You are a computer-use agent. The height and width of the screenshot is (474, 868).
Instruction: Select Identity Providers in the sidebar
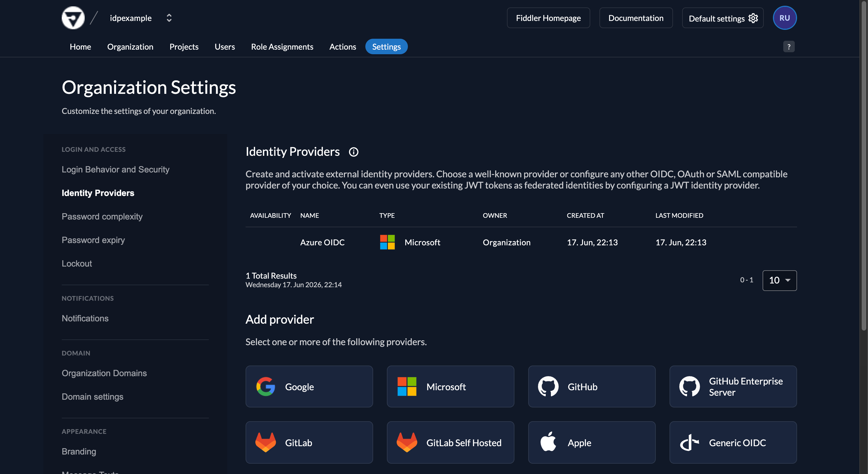pyautogui.click(x=98, y=193)
